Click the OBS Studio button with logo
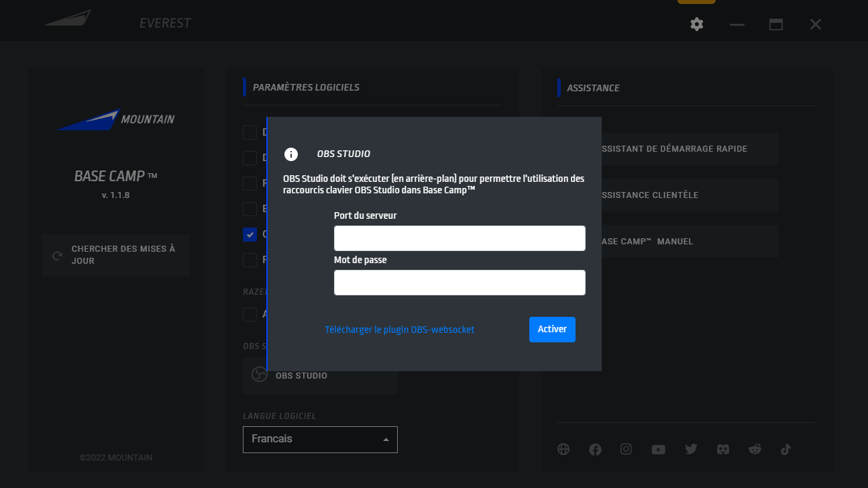 tap(319, 375)
